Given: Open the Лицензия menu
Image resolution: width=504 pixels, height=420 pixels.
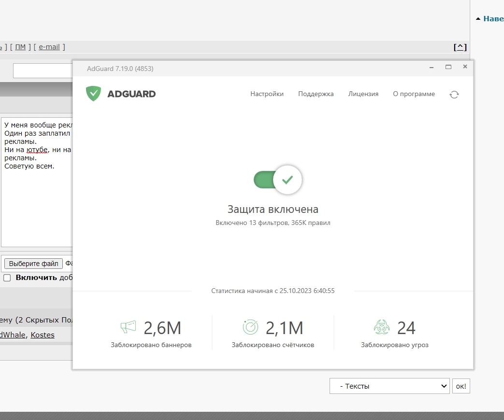Looking at the screenshot, I should [363, 94].
